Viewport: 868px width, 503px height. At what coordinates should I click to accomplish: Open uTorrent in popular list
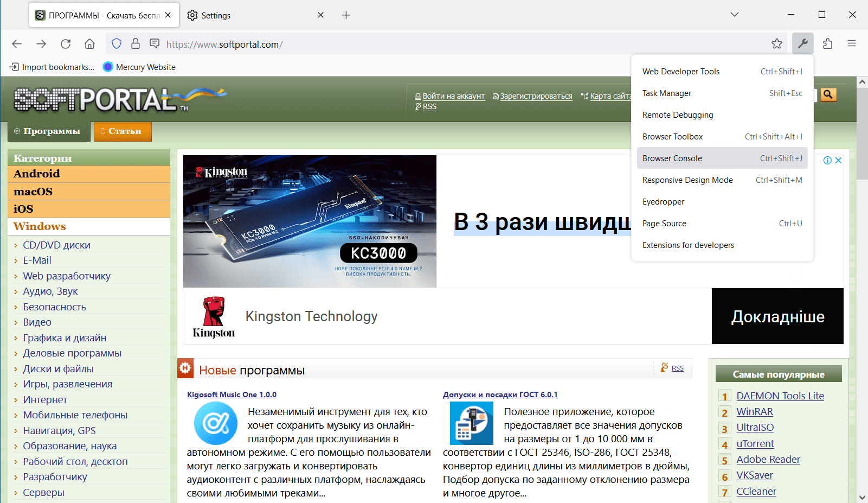[755, 444]
